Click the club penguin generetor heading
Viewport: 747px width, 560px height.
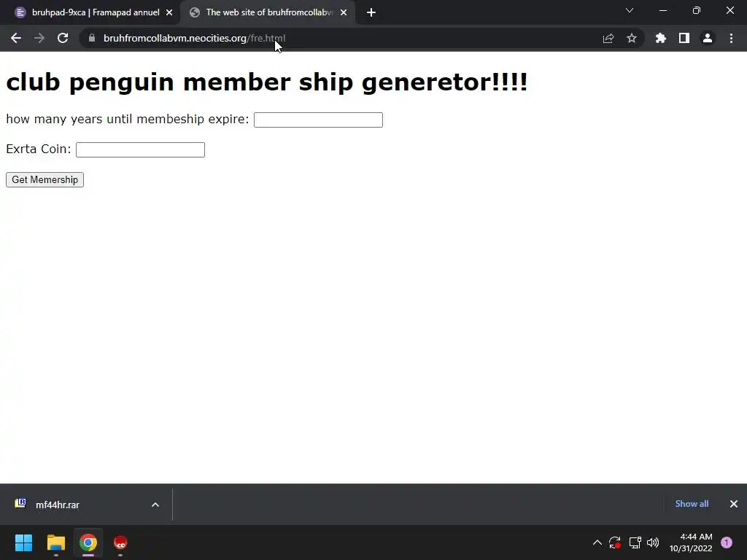[267, 82]
